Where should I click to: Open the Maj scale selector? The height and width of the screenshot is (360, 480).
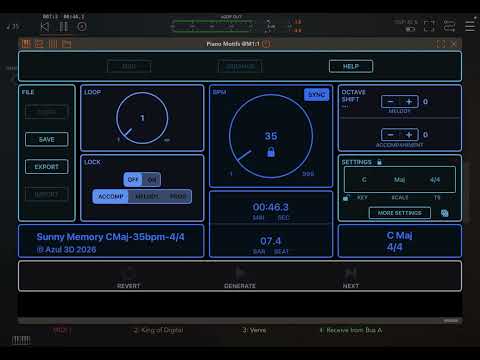(399, 180)
